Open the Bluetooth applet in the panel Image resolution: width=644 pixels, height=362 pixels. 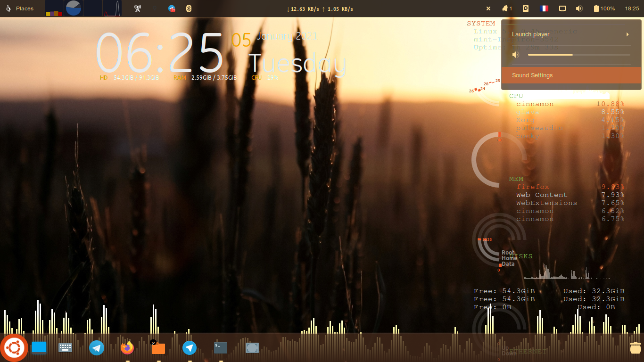[189, 8]
